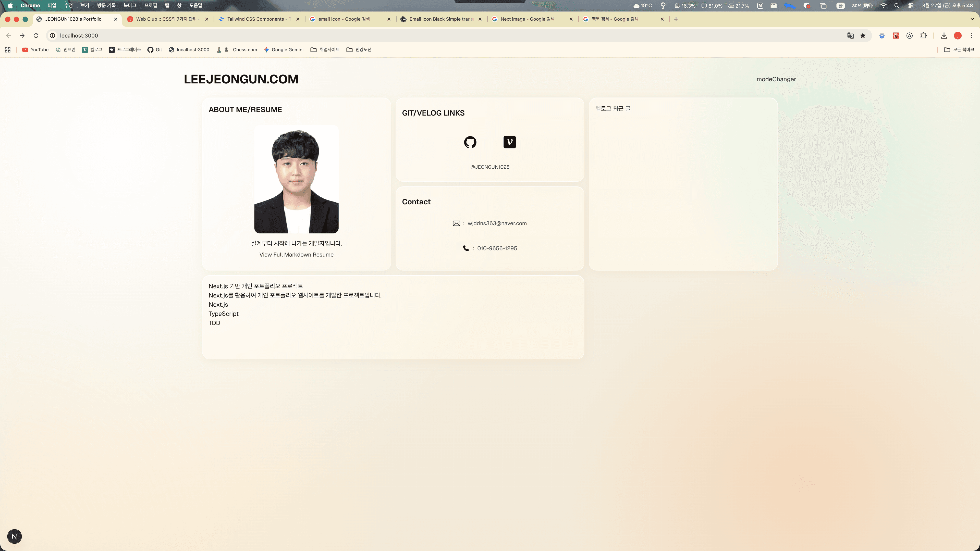Open the Velog icon under GIT/VELOG LINKS
This screenshot has height=551, width=980.
coord(509,142)
